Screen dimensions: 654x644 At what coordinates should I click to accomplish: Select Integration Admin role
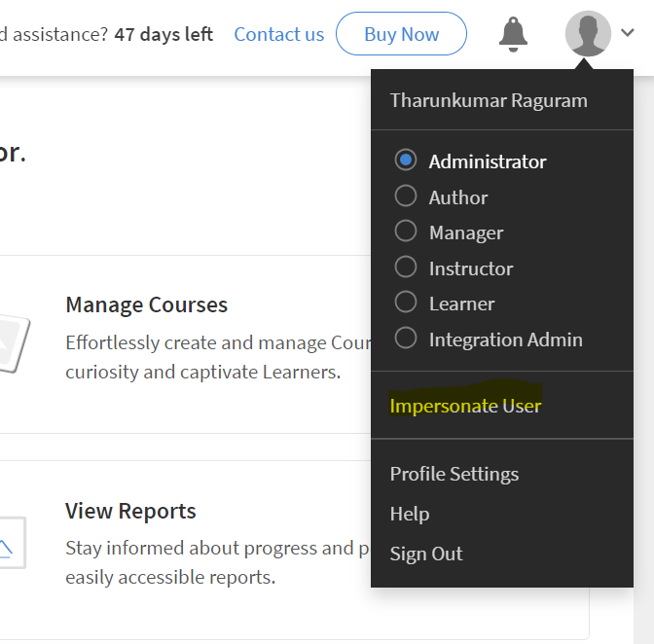[x=406, y=340]
